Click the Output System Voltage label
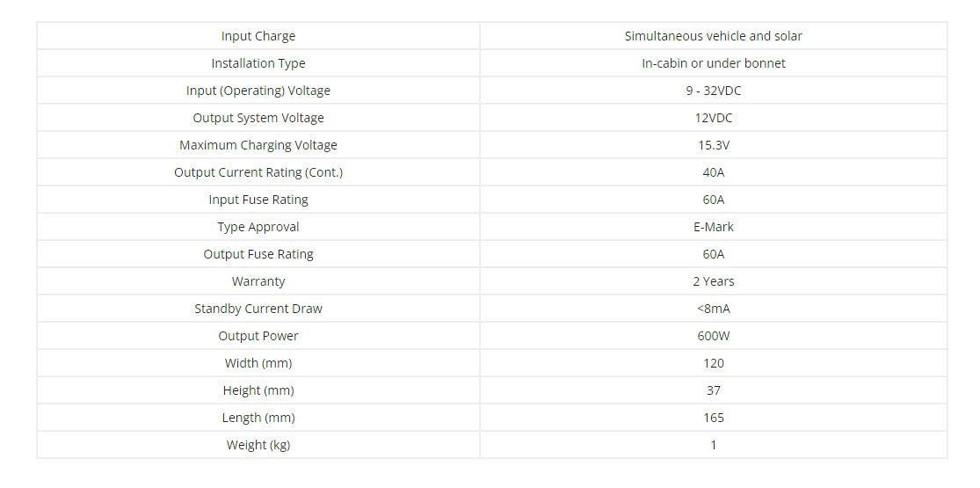This screenshot has height=488, width=980. [258, 118]
